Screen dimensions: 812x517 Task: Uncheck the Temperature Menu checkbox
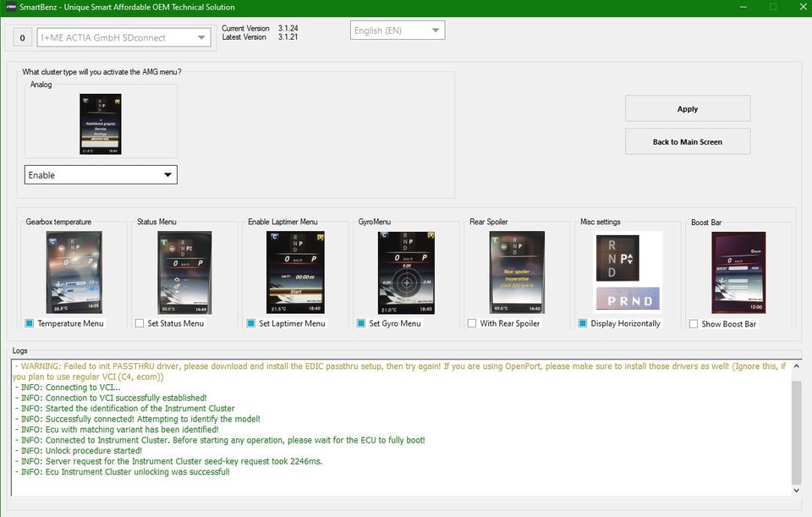click(x=30, y=323)
